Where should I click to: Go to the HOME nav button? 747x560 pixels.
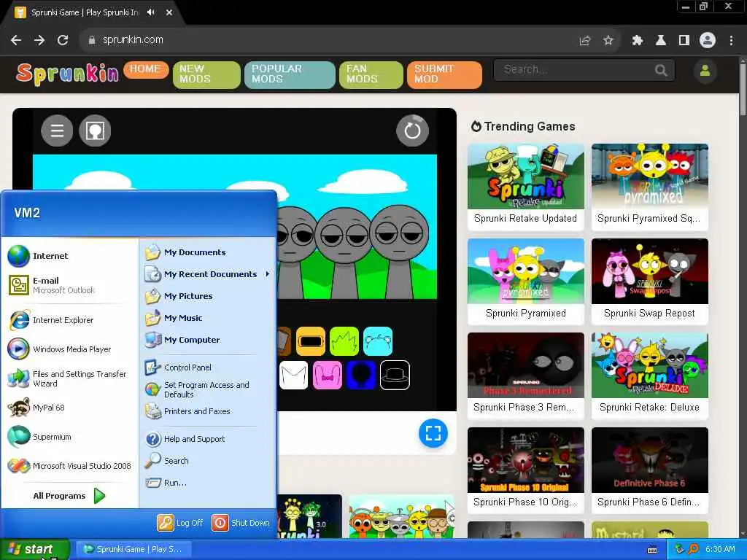coord(146,69)
